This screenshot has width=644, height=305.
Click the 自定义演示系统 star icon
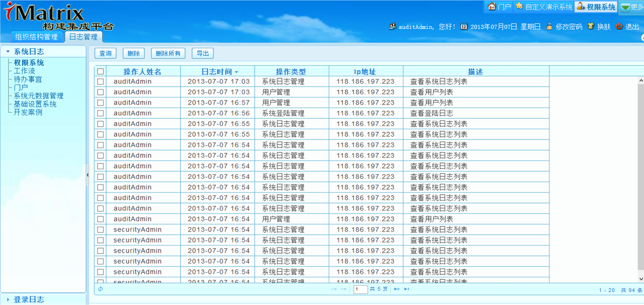coord(519,7)
